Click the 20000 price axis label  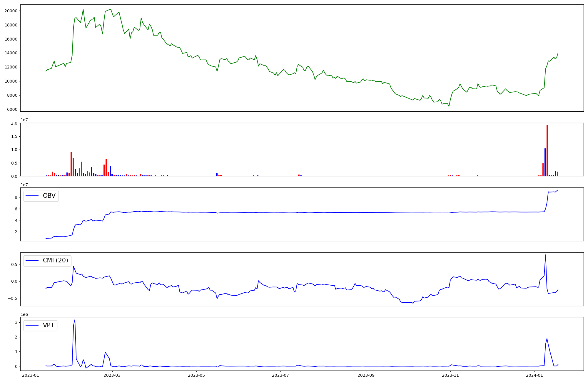[x=11, y=11]
